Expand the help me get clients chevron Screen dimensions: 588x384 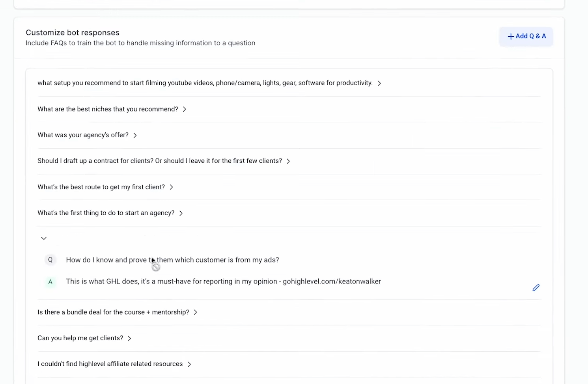(129, 338)
